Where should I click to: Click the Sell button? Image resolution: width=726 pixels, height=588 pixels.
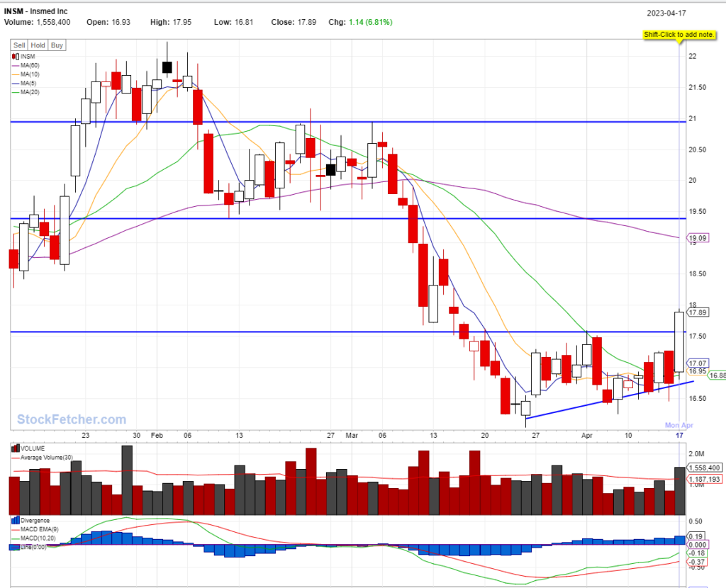click(19, 45)
